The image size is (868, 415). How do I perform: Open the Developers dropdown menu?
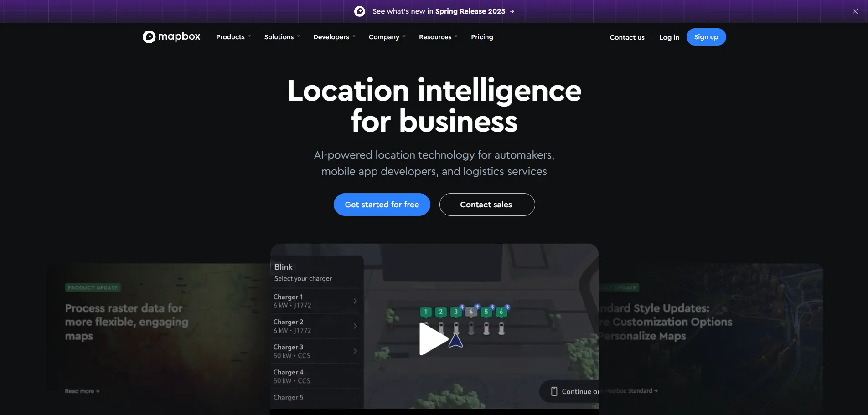click(334, 37)
